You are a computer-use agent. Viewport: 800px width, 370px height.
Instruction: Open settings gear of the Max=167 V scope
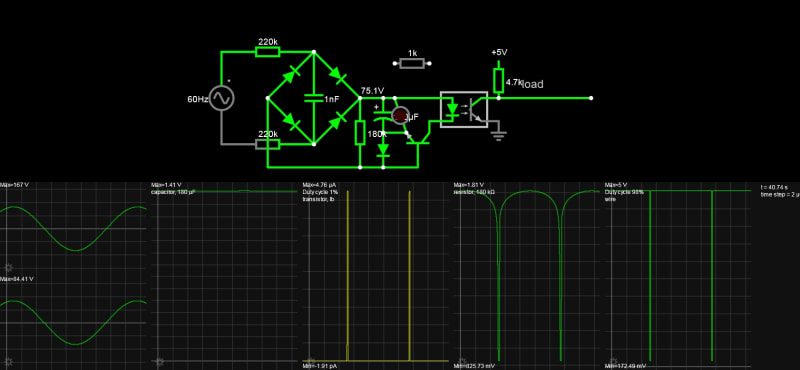point(8,267)
